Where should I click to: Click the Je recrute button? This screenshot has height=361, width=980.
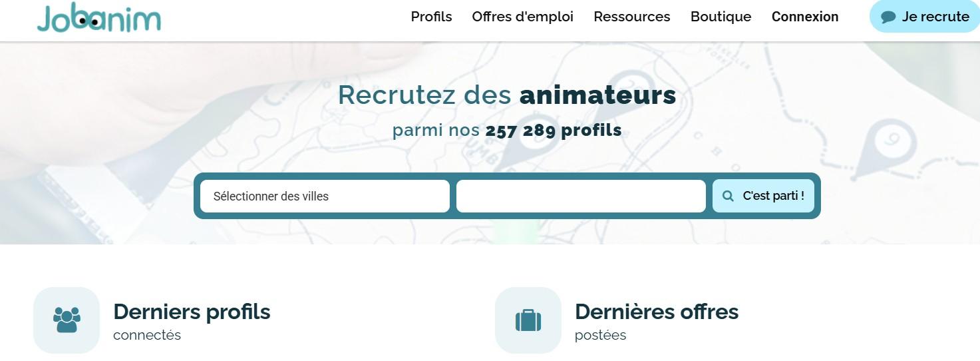point(925,17)
